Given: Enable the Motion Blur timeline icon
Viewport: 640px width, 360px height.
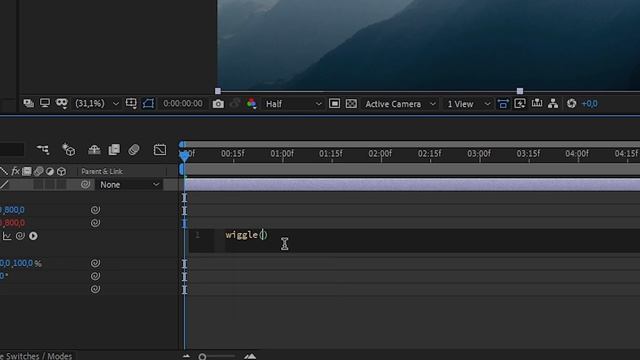Looking at the screenshot, I should coord(134,150).
